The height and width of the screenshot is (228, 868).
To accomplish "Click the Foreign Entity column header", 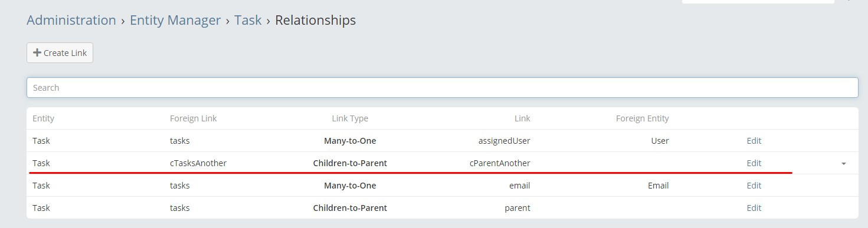I will click(x=643, y=118).
